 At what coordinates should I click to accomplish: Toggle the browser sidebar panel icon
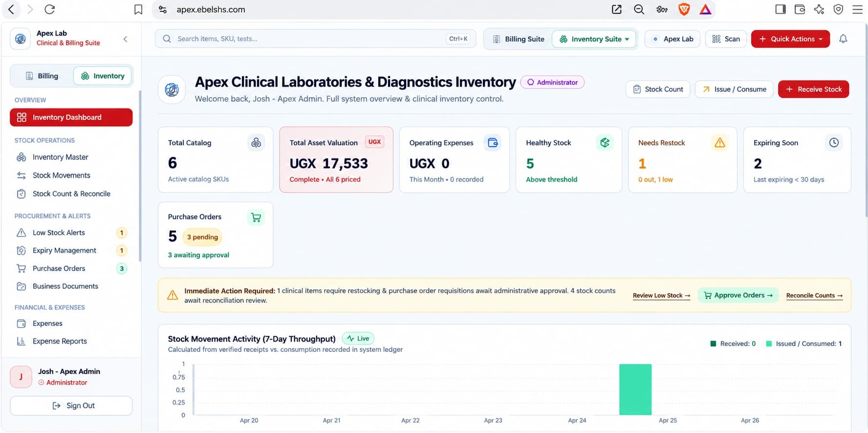point(781,9)
